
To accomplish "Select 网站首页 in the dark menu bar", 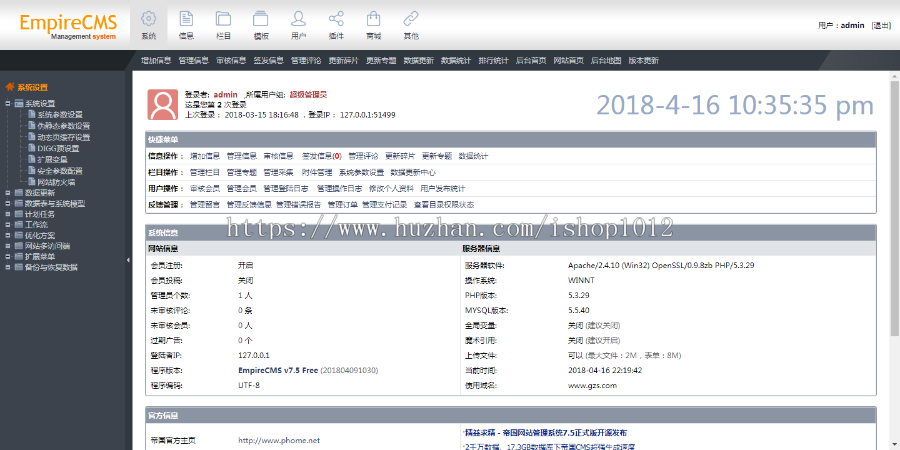I will point(569,60).
